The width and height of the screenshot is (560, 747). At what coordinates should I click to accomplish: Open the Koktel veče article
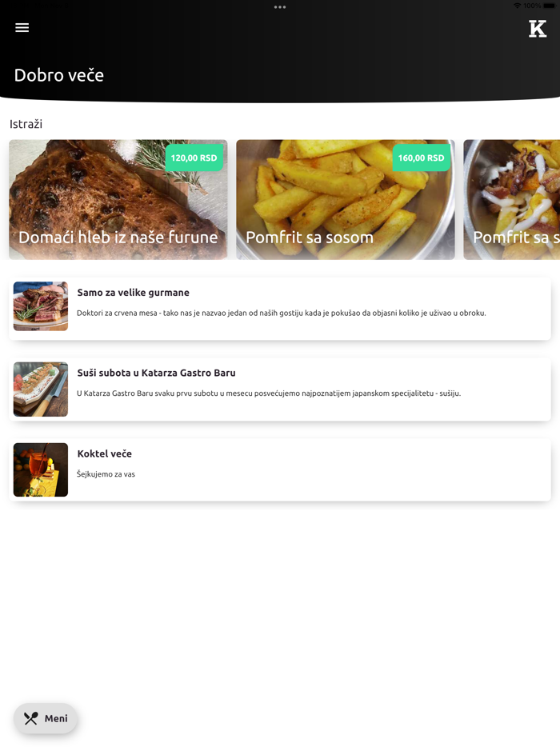[x=280, y=469]
